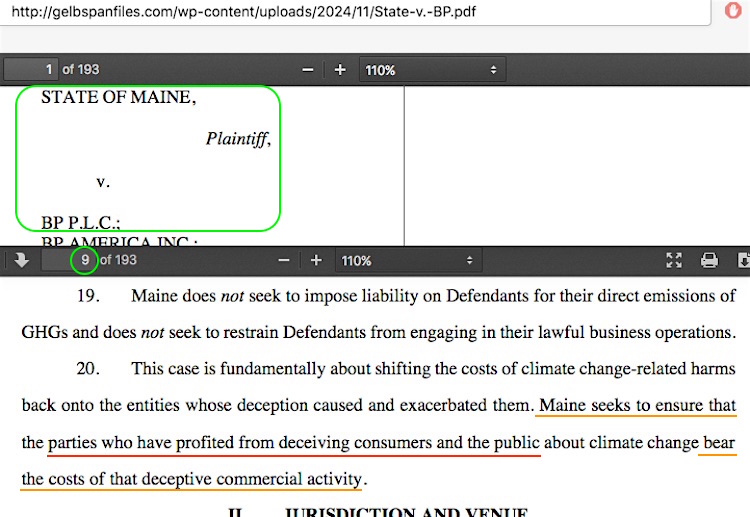
Task: Open the upper 110% zoom dropdown
Action: [x=431, y=70]
